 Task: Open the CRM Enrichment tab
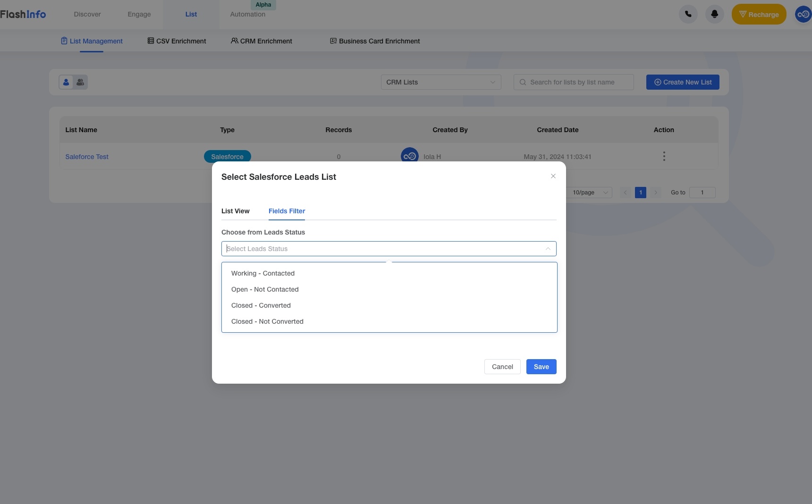(x=261, y=41)
